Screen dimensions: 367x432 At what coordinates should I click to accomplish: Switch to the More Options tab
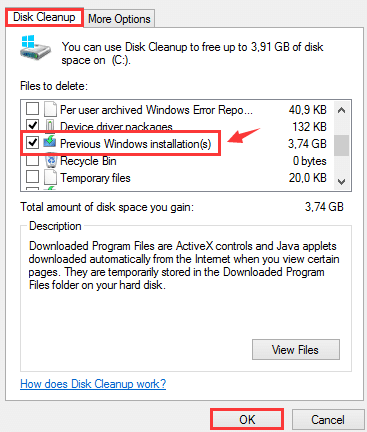pos(119,19)
